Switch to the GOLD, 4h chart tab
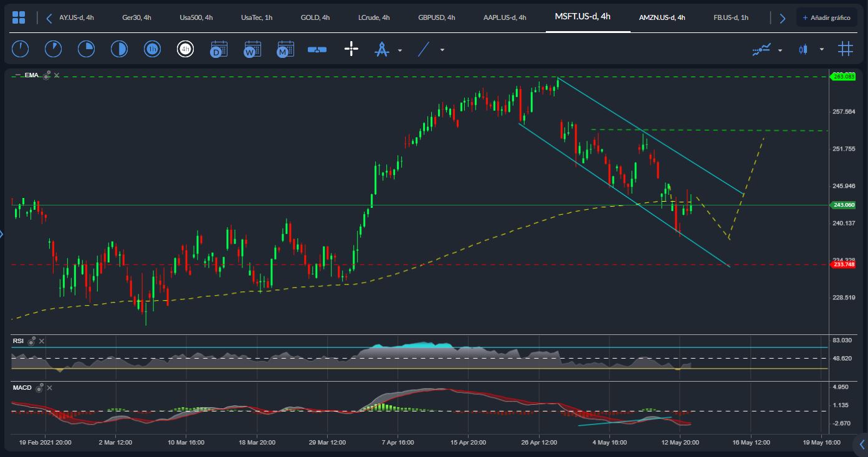The width and height of the screenshot is (868, 457). [315, 17]
